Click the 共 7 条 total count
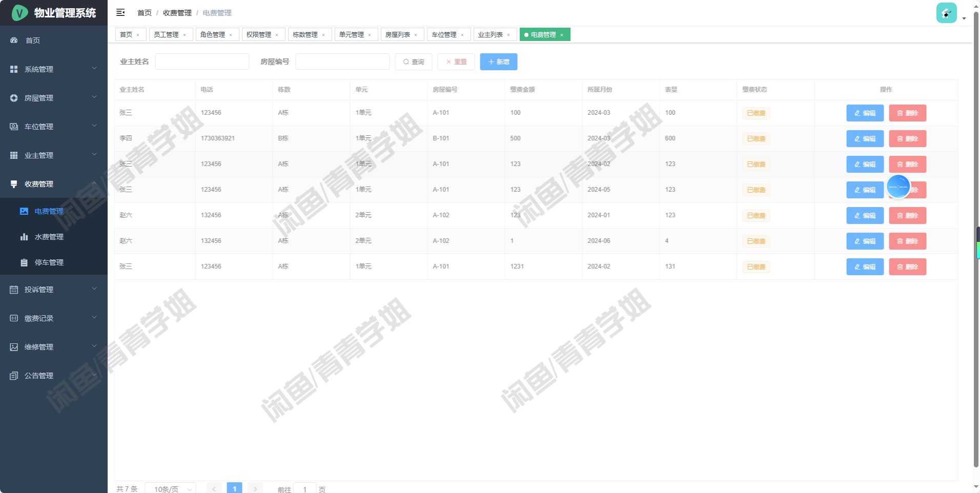This screenshot has height=493, width=980. (x=127, y=489)
